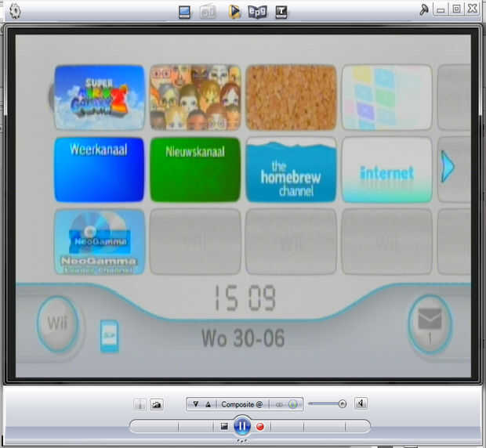This screenshot has width=486, height=448.
Task: Open the media player mode icon
Action: (234, 12)
